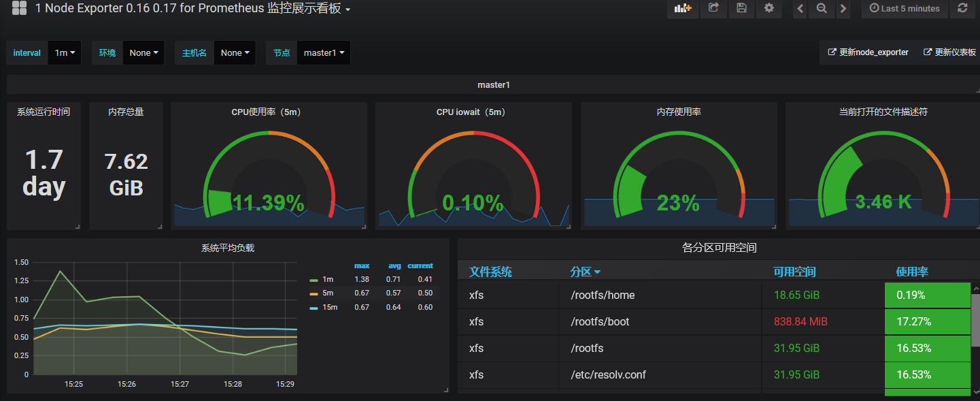Click the 18.65 GiB available space value
Screen dimensions: 980x401
tap(796, 295)
